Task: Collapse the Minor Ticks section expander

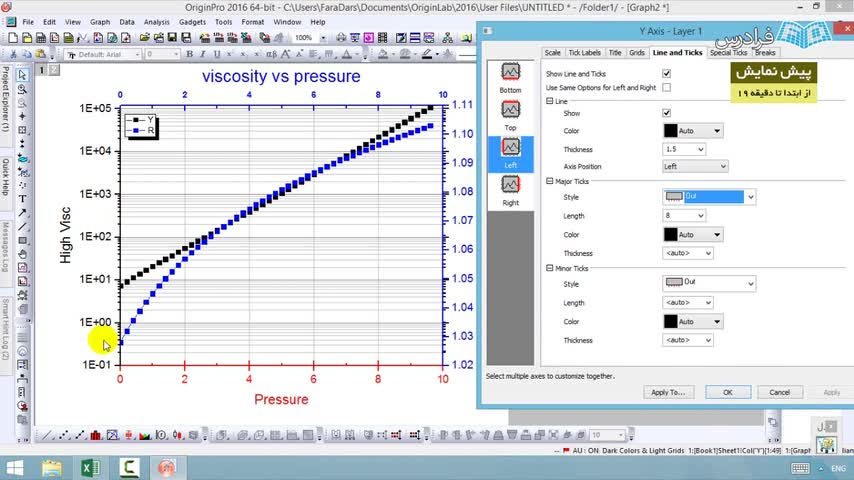Action: pyautogui.click(x=550, y=268)
